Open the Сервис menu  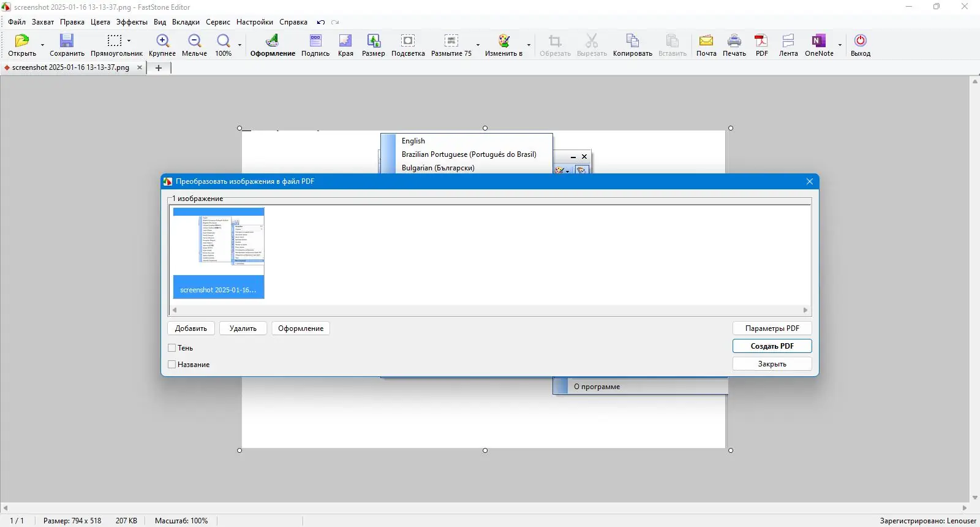tap(218, 22)
